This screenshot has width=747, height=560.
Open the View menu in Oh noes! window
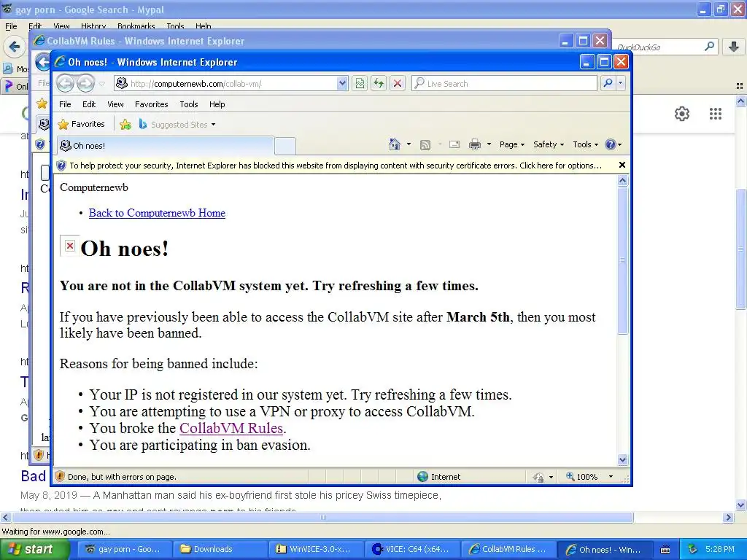[x=115, y=104]
